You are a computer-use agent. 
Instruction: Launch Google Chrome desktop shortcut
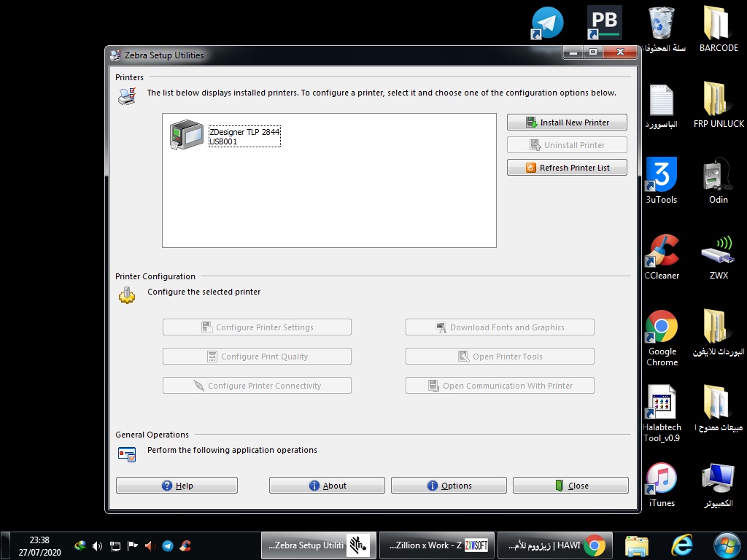coord(662,338)
